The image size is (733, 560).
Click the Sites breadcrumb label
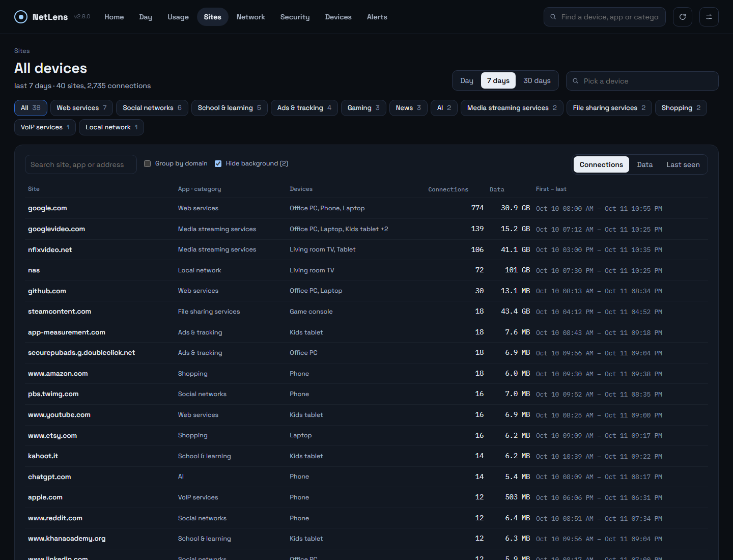[x=22, y=51]
